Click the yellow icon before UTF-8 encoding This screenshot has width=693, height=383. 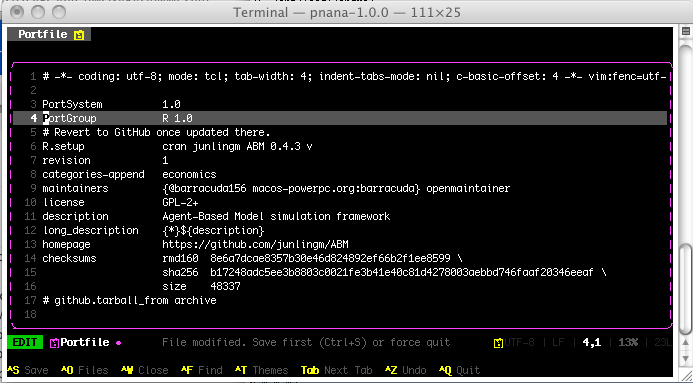coord(499,343)
